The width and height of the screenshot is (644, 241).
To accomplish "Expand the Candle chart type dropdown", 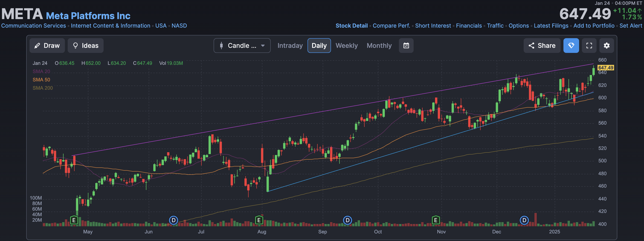I will [x=242, y=46].
